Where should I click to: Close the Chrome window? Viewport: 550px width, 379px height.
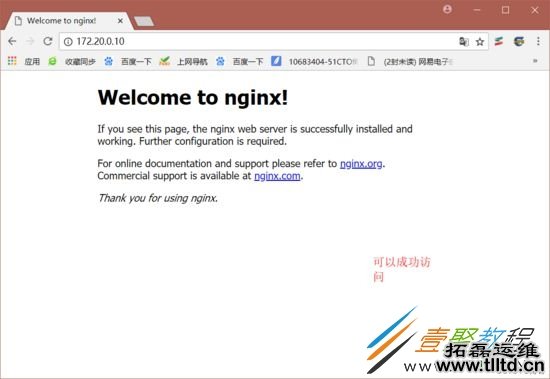[535, 10]
